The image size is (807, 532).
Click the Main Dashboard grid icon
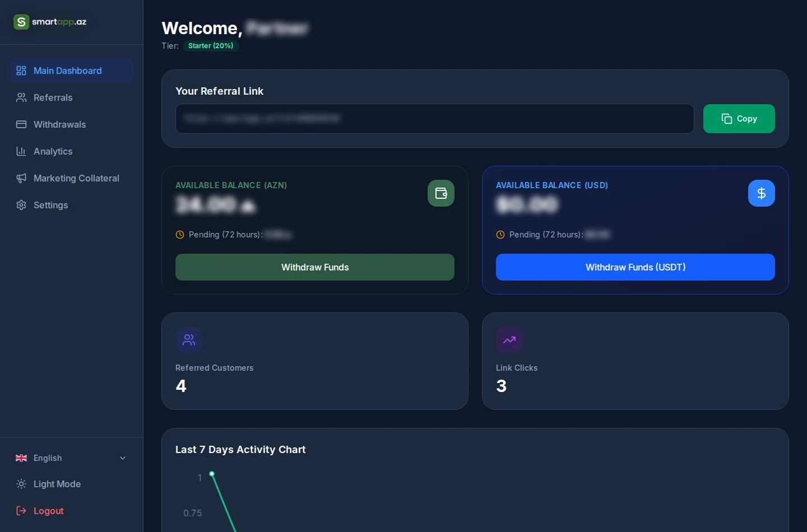[21, 71]
